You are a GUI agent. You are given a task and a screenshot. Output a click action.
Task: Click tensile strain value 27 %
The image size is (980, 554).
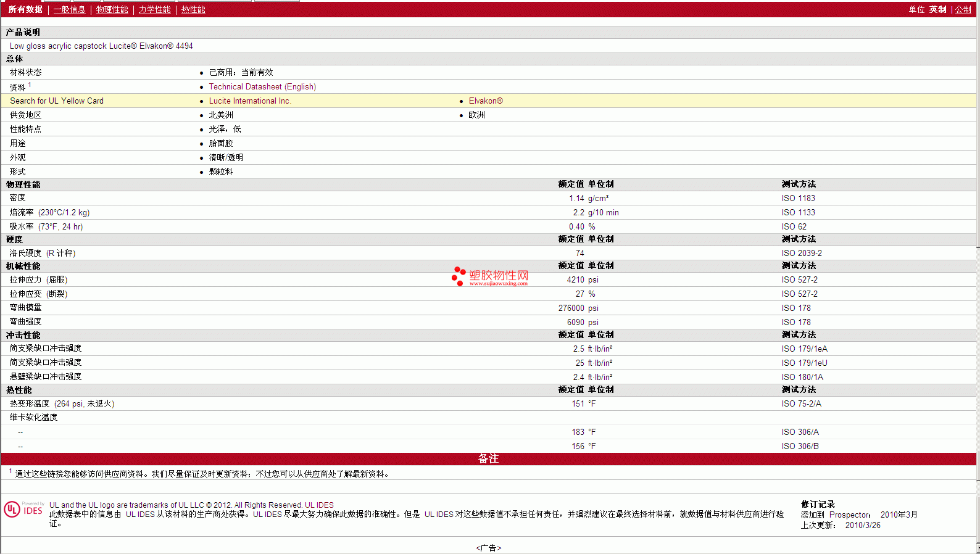[585, 294]
